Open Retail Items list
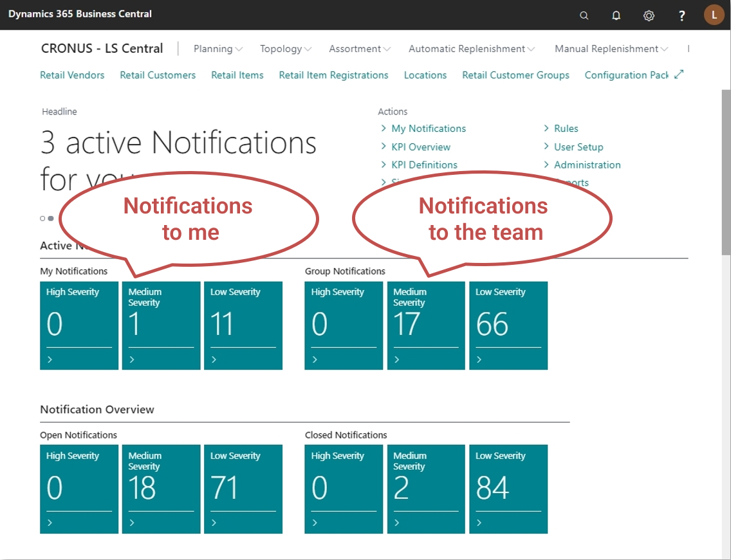Image resolution: width=731 pixels, height=560 pixels. click(x=237, y=75)
